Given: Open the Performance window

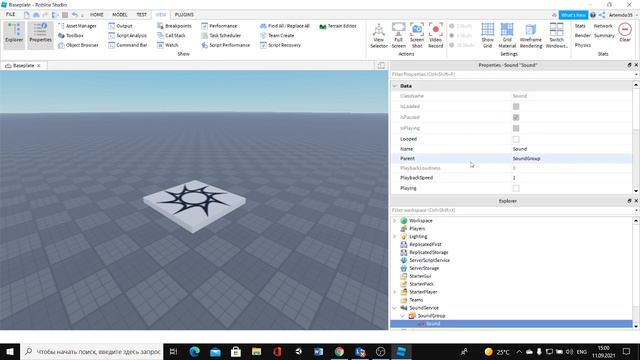Looking at the screenshot, I should click(219, 26).
